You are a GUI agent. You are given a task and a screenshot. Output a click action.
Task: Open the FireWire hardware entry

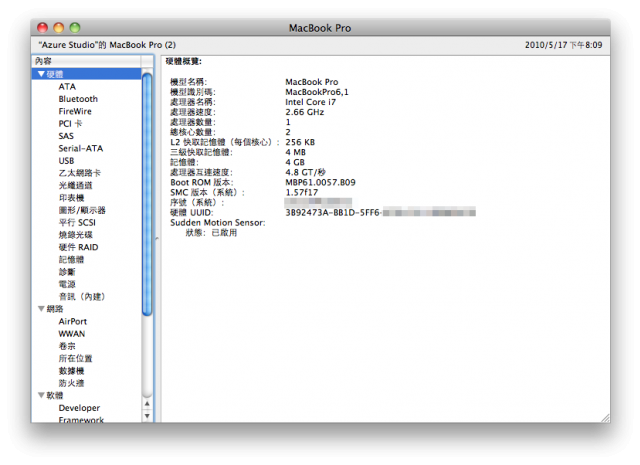(75, 111)
